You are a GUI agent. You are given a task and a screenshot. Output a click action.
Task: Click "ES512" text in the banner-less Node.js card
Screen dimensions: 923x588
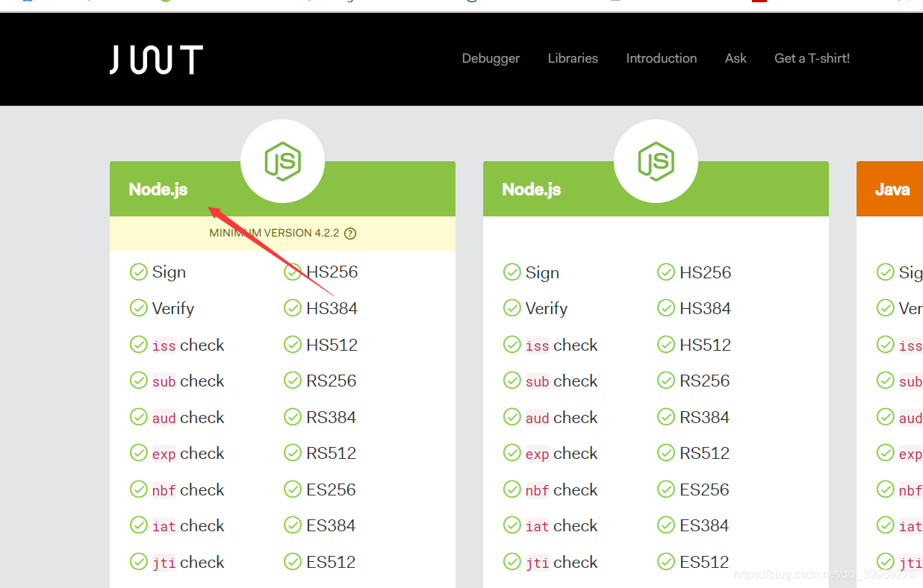[x=704, y=562]
